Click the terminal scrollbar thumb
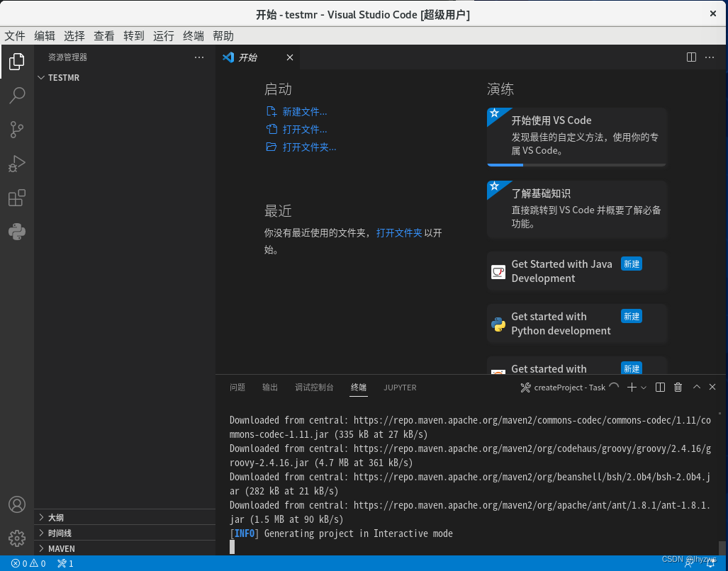This screenshot has height=571, width=728. tap(721, 548)
